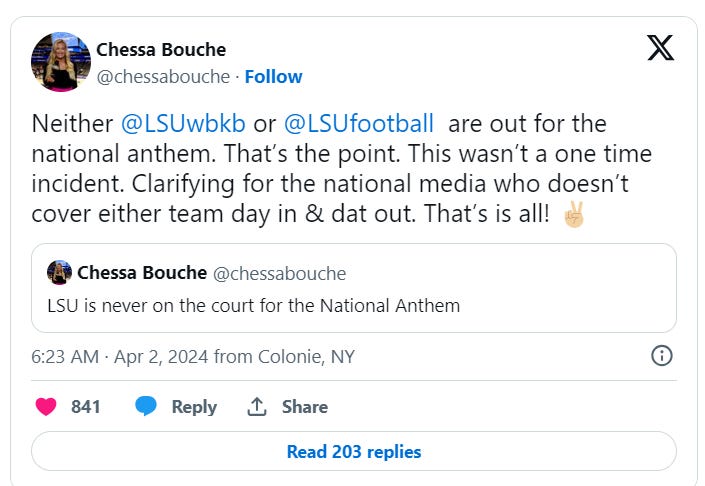Click the Share text label

[x=304, y=406]
